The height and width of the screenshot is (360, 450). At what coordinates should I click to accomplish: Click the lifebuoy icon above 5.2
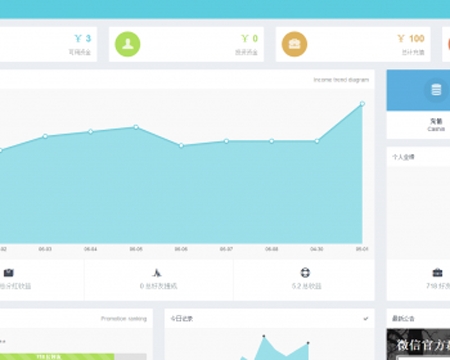pyautogui.click(x=305, y=273)
